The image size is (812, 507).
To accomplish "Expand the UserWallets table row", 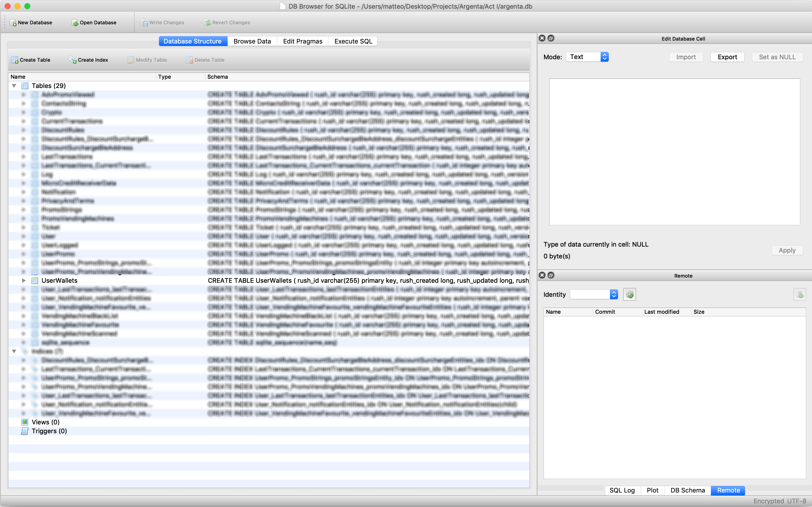I will pos(23,281).
